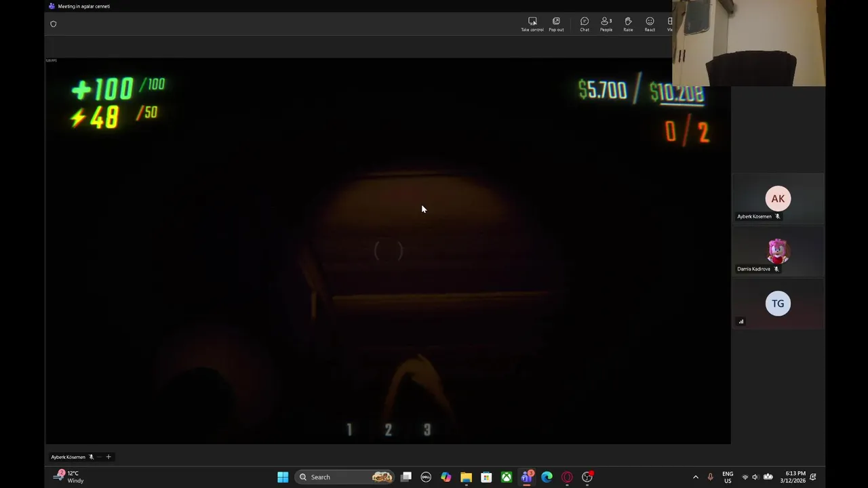The width and height of the screenshot is (868, 488).
Task: Click the shield security icon
Action: coord(54,24)
